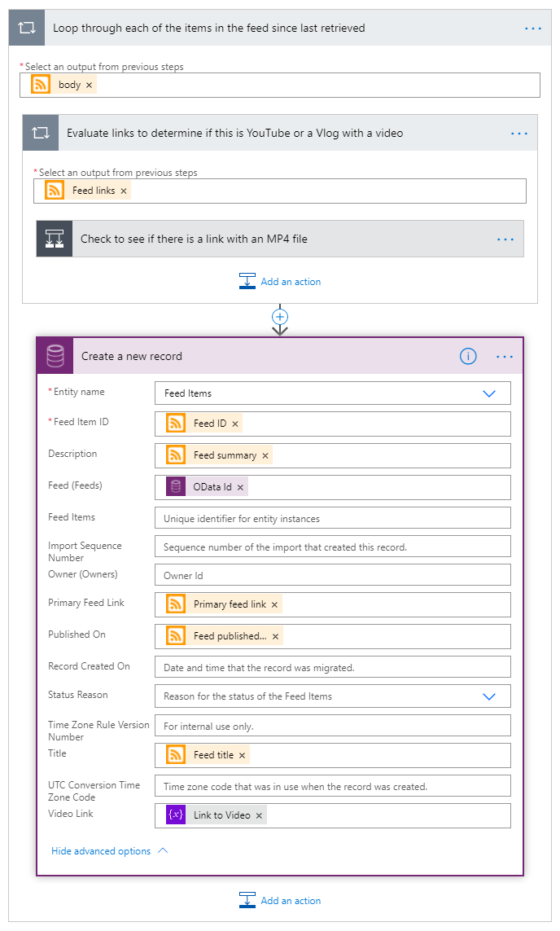This screenshot has height=931, width=560.
Task: Click the Feed Items input field
Action: pos(333,518)
